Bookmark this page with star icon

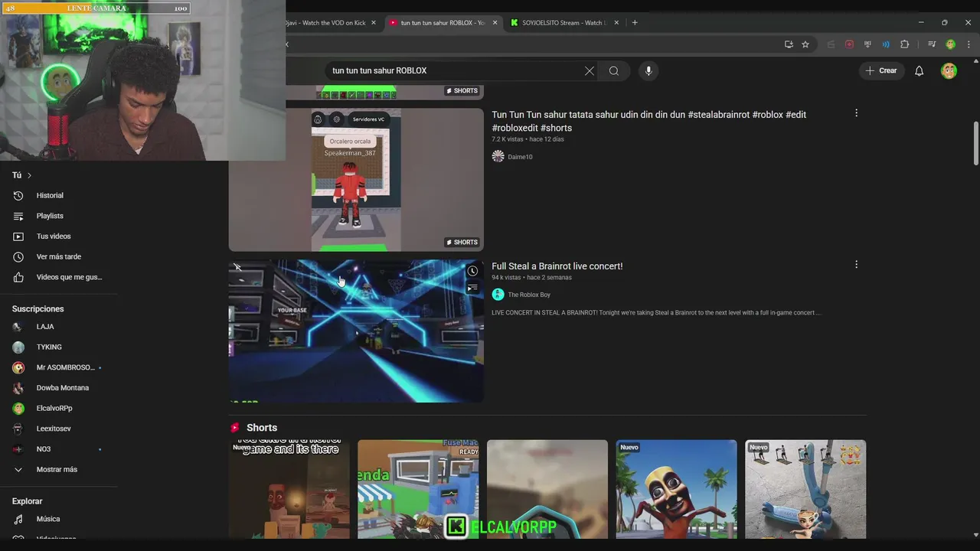805,44
